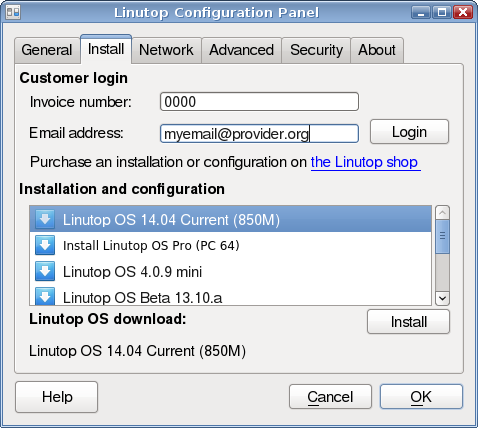Viewport: 478px width, 428px height.
Task: Click the scrollbar up arrow in the list
Action: [443, 213]
